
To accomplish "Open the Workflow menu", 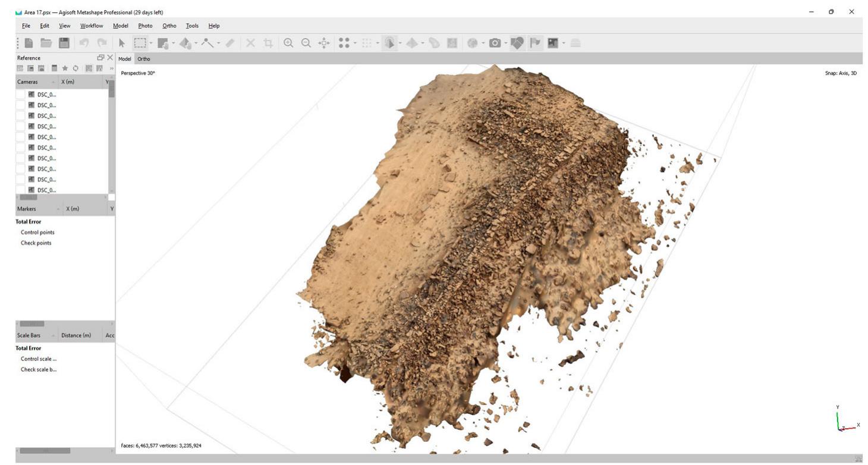I will click(x=92, y=26).
